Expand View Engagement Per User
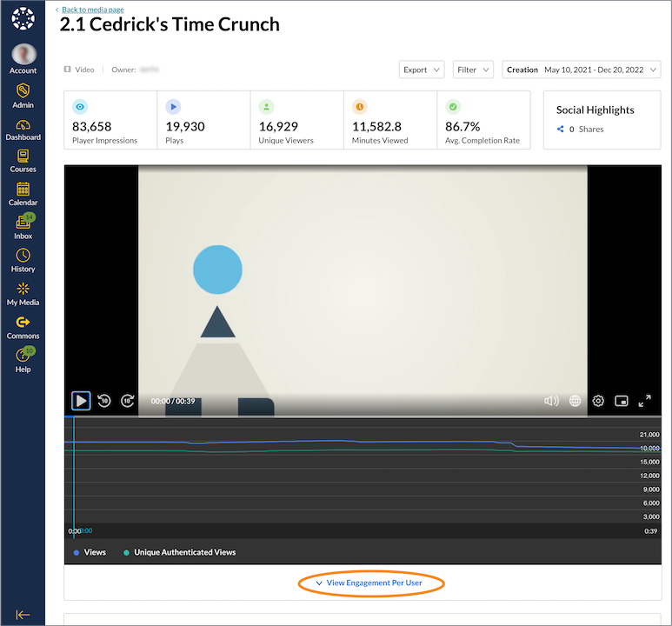Image resolution: width=672 pixels, height=626 pixels. coord(369,583)
